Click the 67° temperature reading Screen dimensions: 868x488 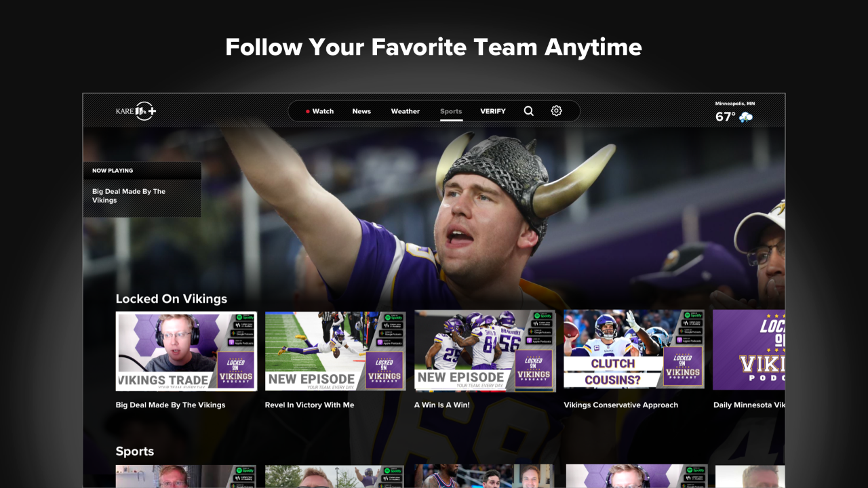click(725, 117)
